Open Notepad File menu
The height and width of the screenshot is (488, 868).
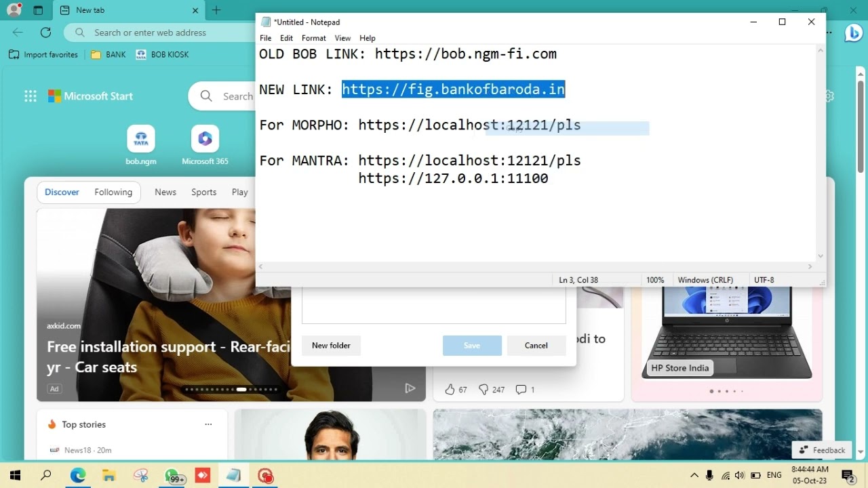click(x=265, y=38)
